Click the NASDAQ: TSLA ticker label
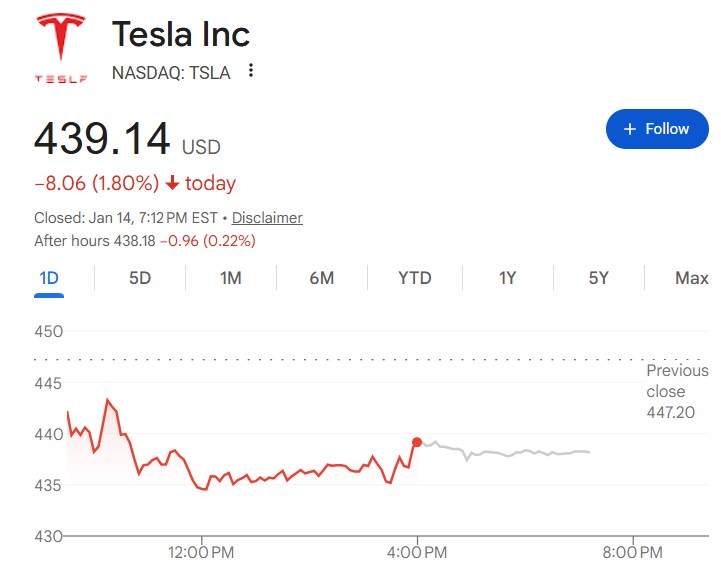The image size is (721, 586). click(171, 72)
